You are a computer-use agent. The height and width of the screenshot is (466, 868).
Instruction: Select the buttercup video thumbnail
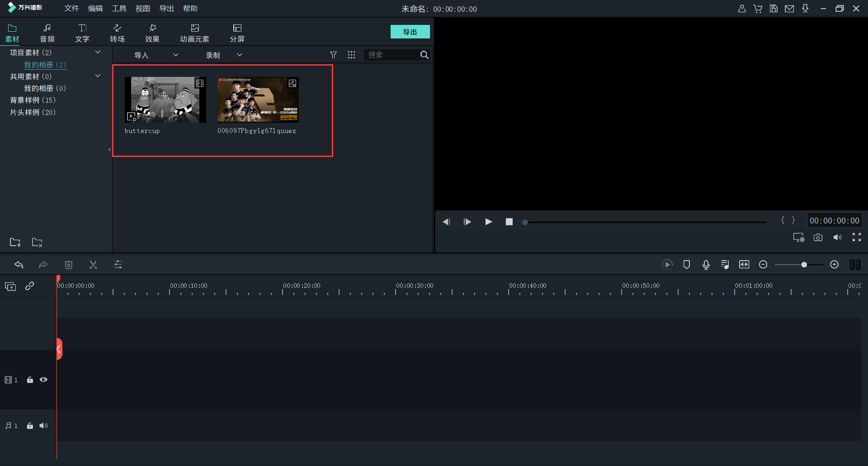(x=165, y=100)
